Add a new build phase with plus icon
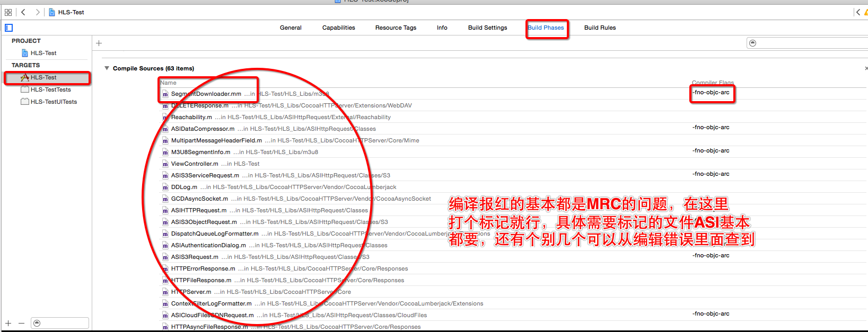The height and width of the screenshot is (332, 868). pos(99,43)
